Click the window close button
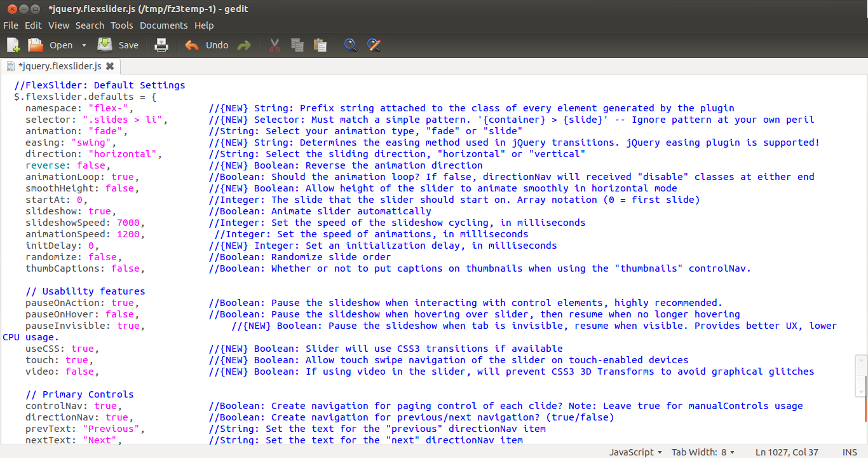Screen dimensions: 868x458 [x=11, y=9]
